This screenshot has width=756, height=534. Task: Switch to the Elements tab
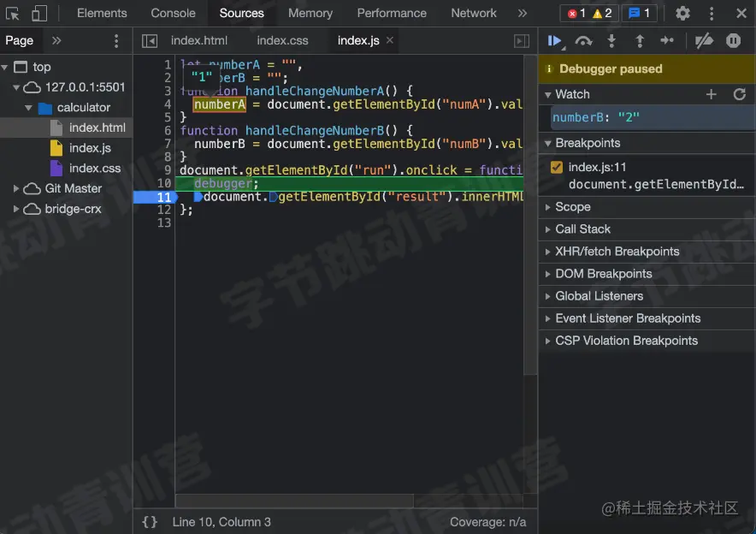[102, 14]
